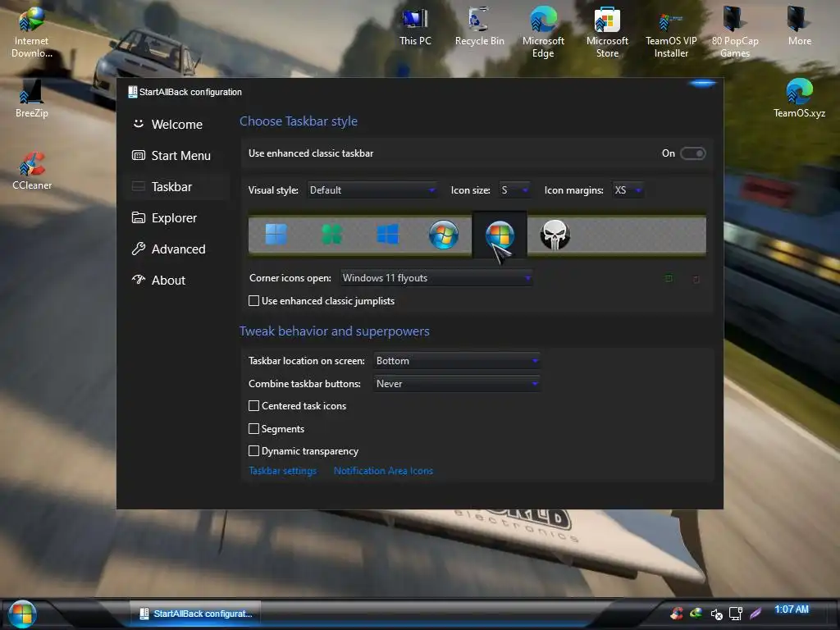
Task: Enable the Segments checkbox
Action: click(x=254, y=428)
